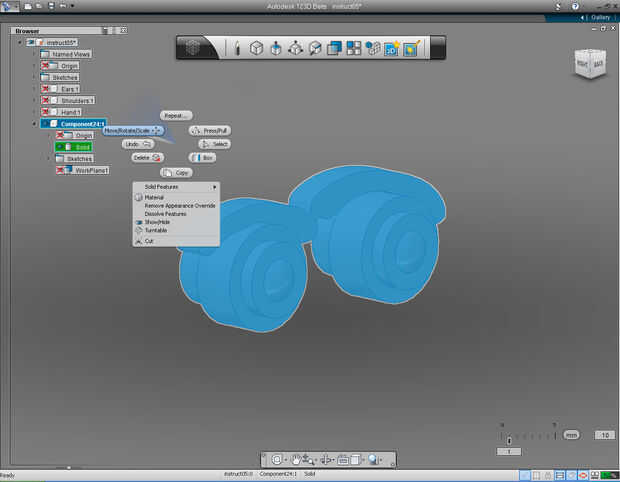Open the undo dropdown arrow in title bar
The height and width of the screenshot is (482, 620).
72,6
